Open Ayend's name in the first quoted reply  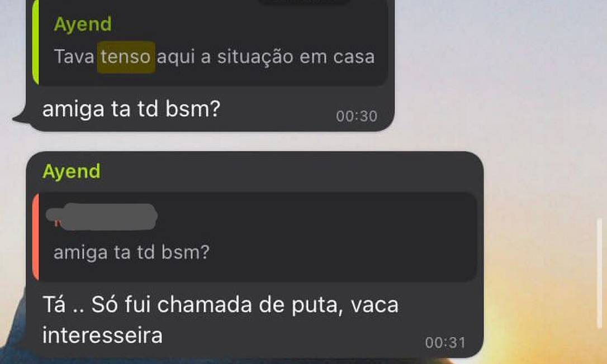[x=83, y=25]
